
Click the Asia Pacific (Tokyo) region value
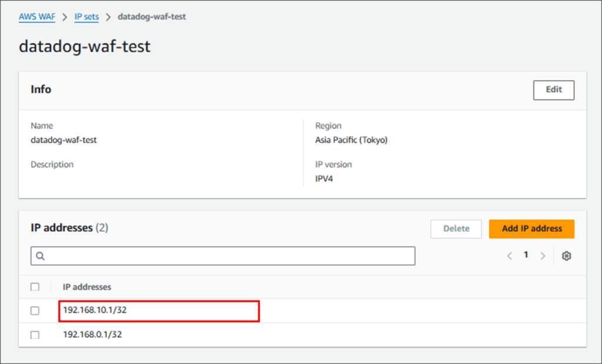[352, 140]
